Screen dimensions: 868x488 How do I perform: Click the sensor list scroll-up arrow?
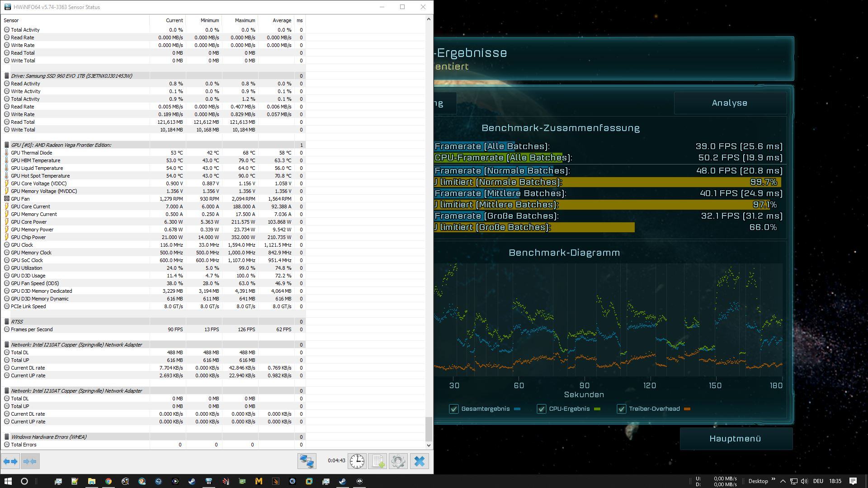click(429, 19)
